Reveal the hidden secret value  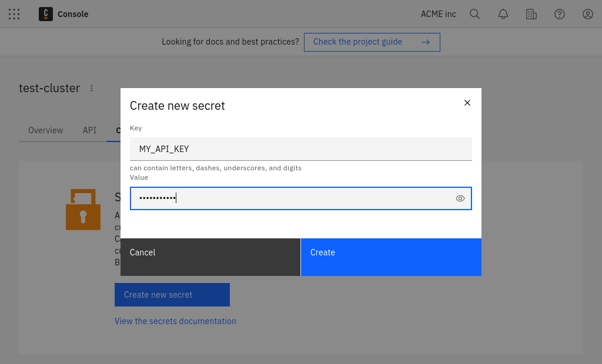(x=460, y=198)
